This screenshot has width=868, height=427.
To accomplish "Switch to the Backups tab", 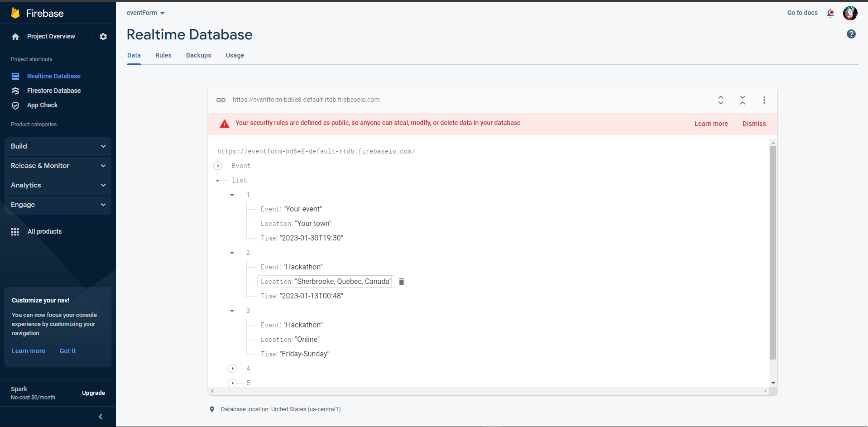I will [199, 55].
